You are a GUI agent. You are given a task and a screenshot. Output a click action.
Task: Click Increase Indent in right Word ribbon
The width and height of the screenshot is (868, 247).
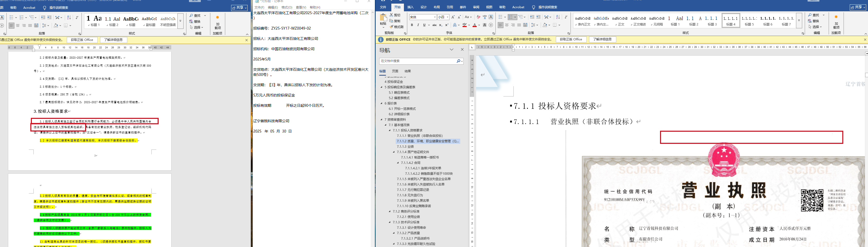click(x=538, y=17)
